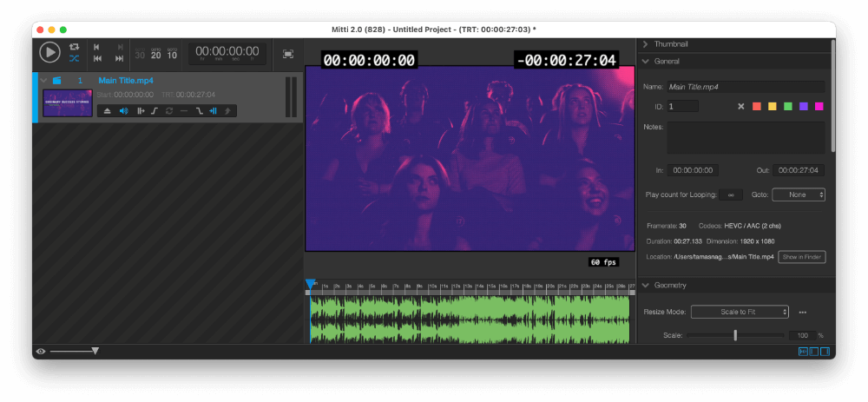
Task: Toggle the cue loop icon
Action: tap(169, 111)
